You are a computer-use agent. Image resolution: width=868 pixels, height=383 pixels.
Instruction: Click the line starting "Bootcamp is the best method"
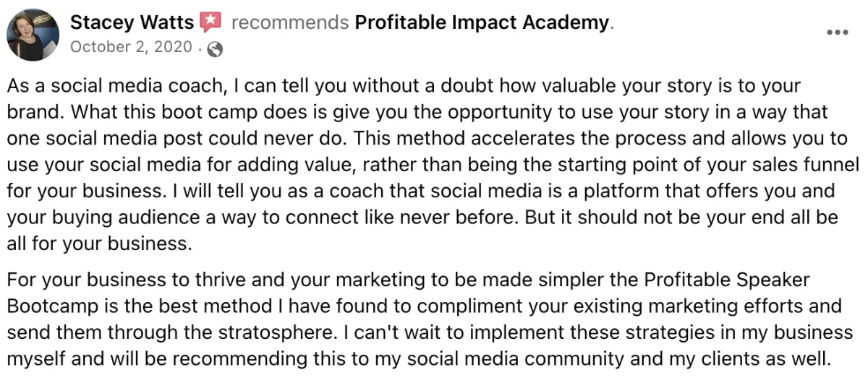[425, 306]
